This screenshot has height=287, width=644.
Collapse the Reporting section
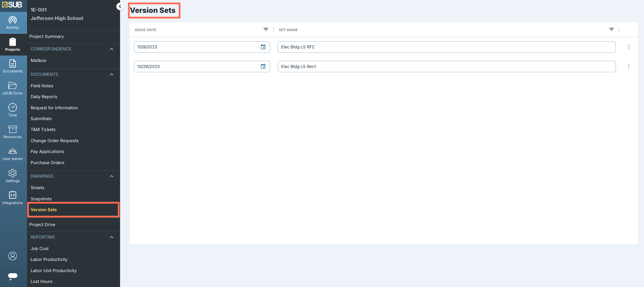click(112, 237)
